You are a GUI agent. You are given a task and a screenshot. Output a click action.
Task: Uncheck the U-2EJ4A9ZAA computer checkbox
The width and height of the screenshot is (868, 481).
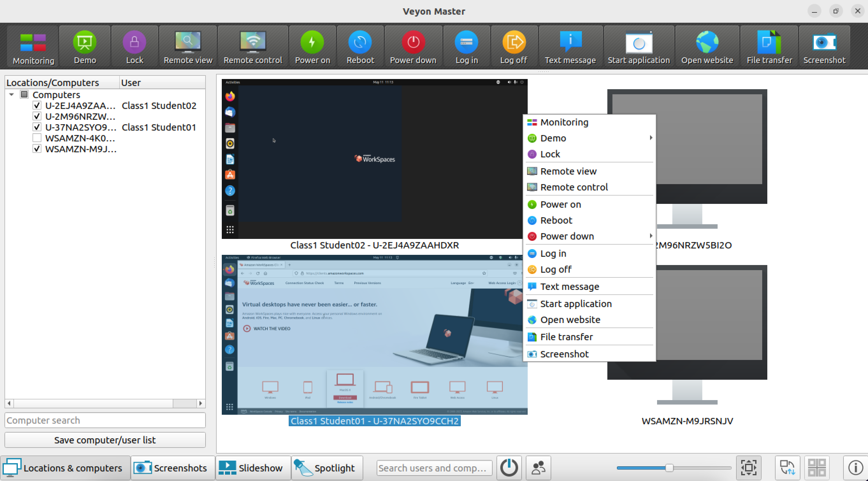[x=37, y=105]
